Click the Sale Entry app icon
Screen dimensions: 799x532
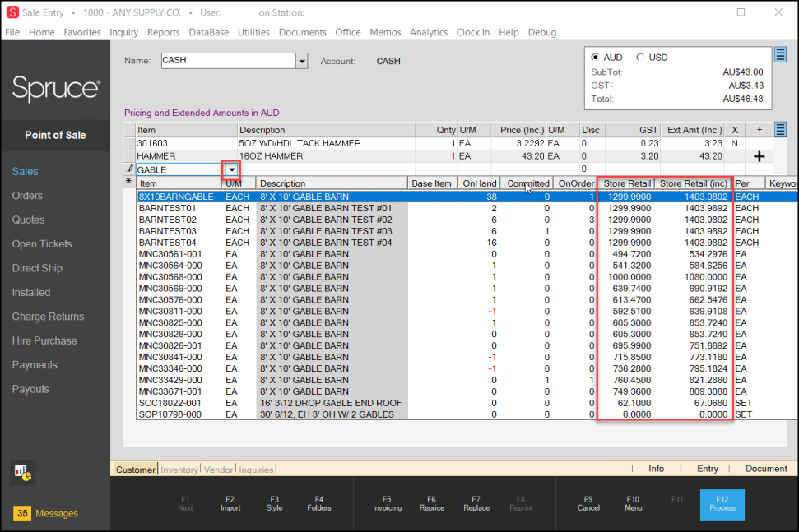[12, 12]
